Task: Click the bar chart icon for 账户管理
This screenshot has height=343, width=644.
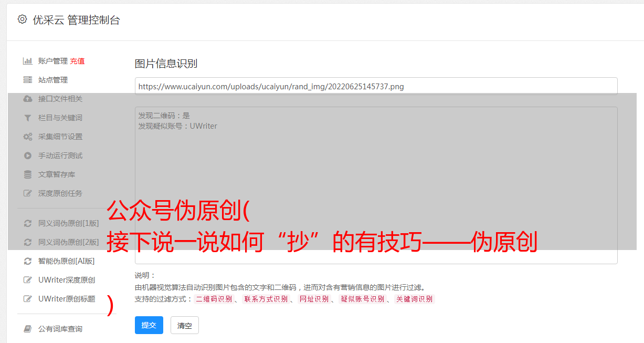Action: 28,61
